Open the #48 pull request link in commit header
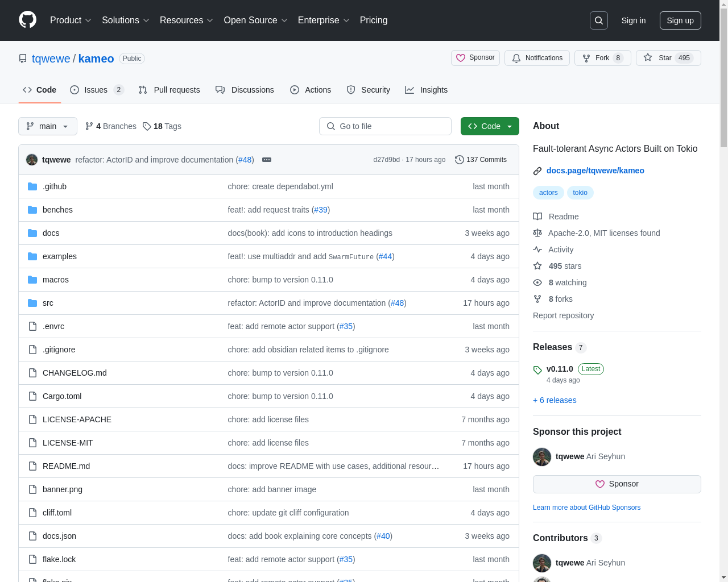The height and width of the screenshot is (582, 728). [245, 160]
